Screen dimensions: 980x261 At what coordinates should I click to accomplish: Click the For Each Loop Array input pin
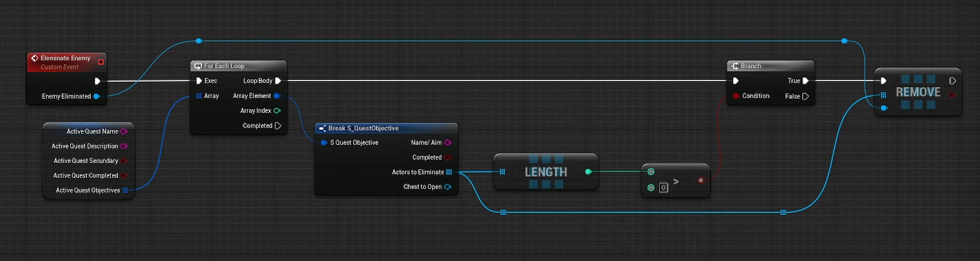(x=199, y=96)
